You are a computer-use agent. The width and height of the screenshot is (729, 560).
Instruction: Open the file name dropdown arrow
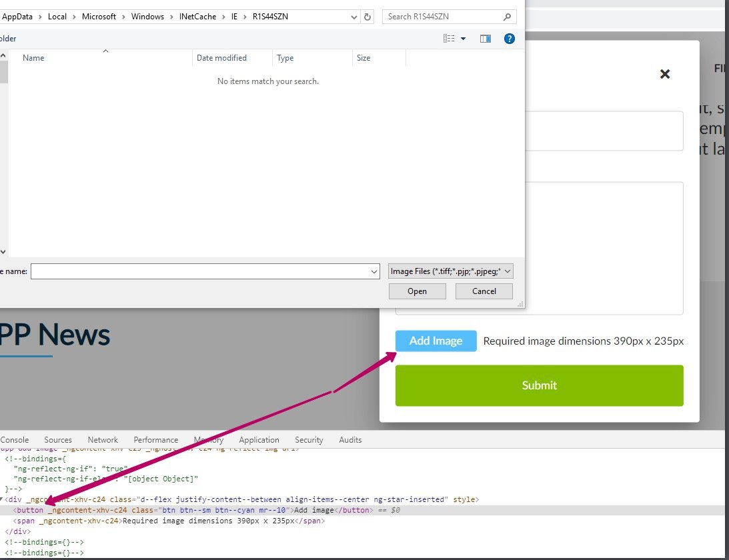(x=374, y=271)
